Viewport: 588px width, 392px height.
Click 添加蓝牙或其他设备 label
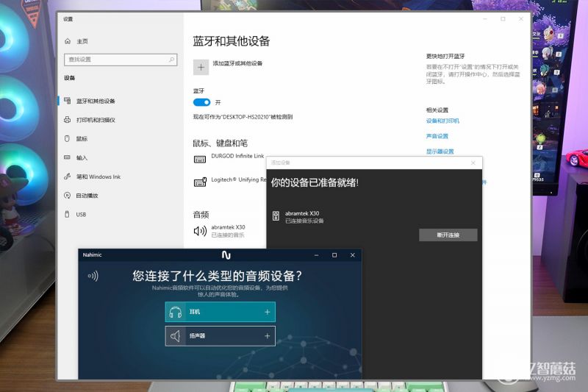tap(237, 63)
